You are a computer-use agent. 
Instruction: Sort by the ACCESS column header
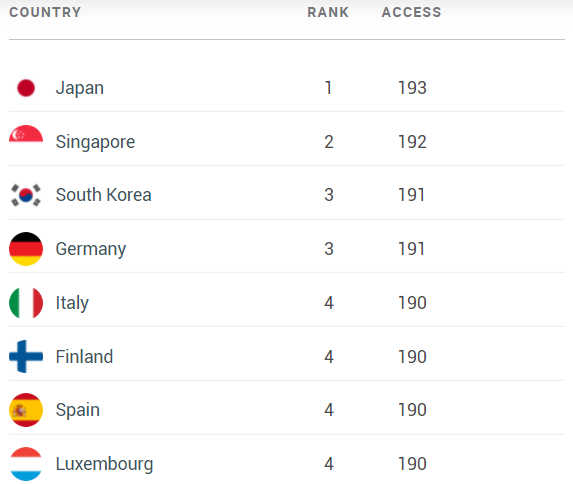coord(411,12)
